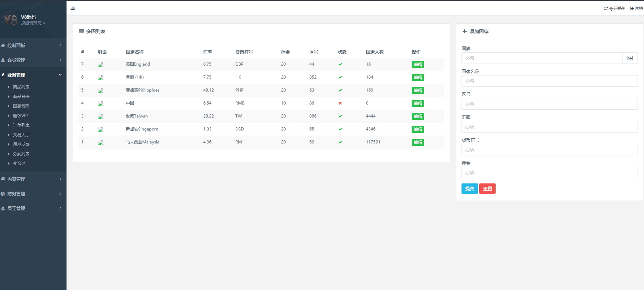Click the blue 提交 submit button
The image size is (644, 290).
(469, 189)
